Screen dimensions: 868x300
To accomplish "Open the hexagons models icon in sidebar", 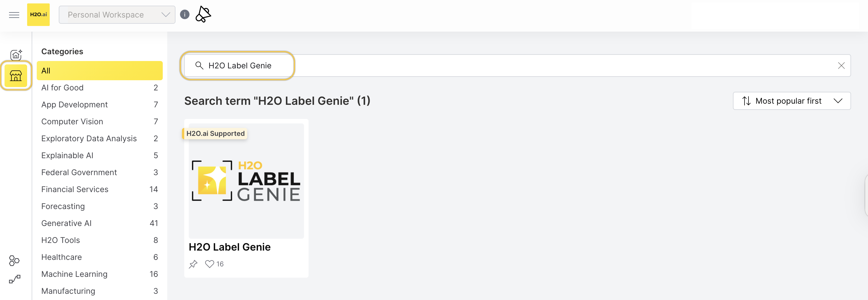I will (14, 260).
